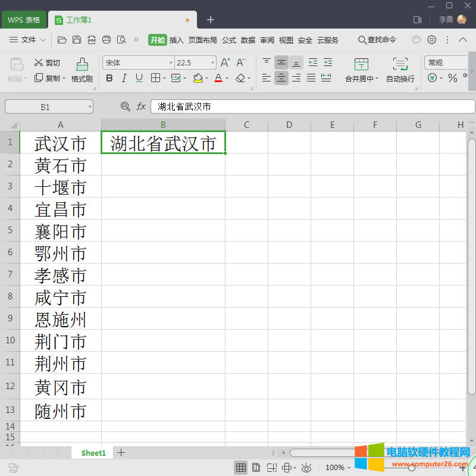
Task: Toggle italic formatting
Action: 124,78
